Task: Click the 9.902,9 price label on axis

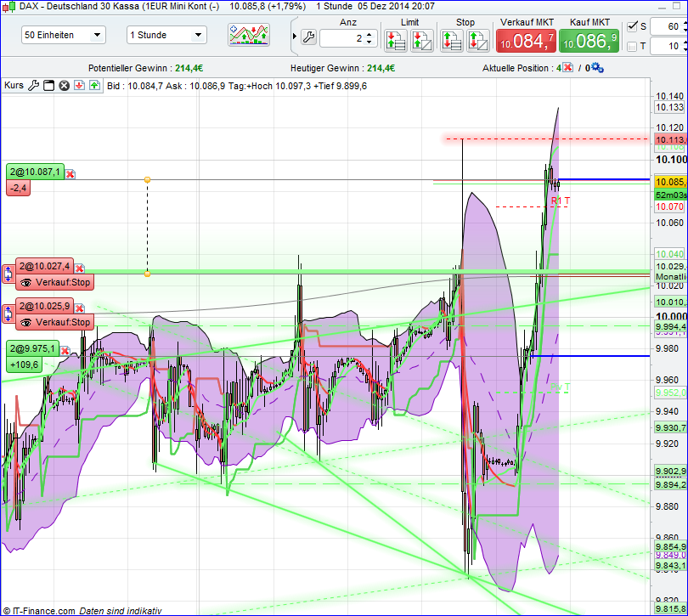Action: [670, 471]
